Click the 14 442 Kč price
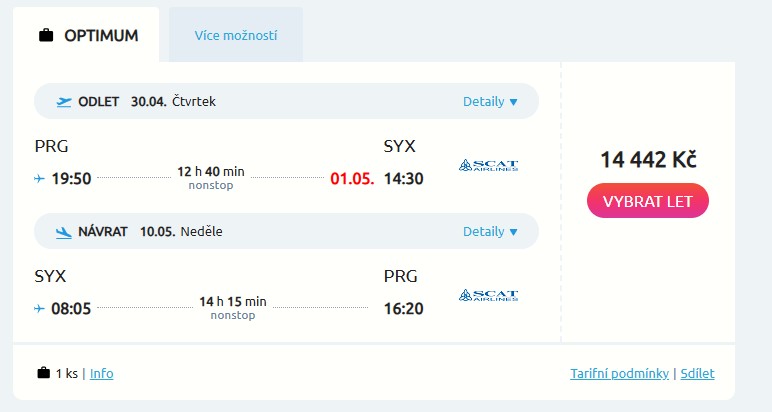Screen dimensions: 772x412 pos(648,159)
